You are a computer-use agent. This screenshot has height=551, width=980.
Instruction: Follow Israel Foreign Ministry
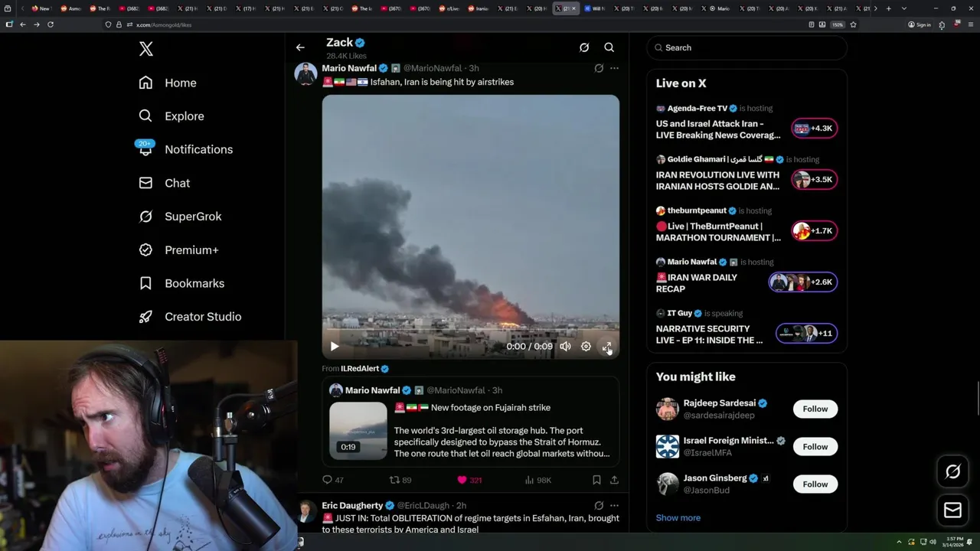[x=815, y=446]
